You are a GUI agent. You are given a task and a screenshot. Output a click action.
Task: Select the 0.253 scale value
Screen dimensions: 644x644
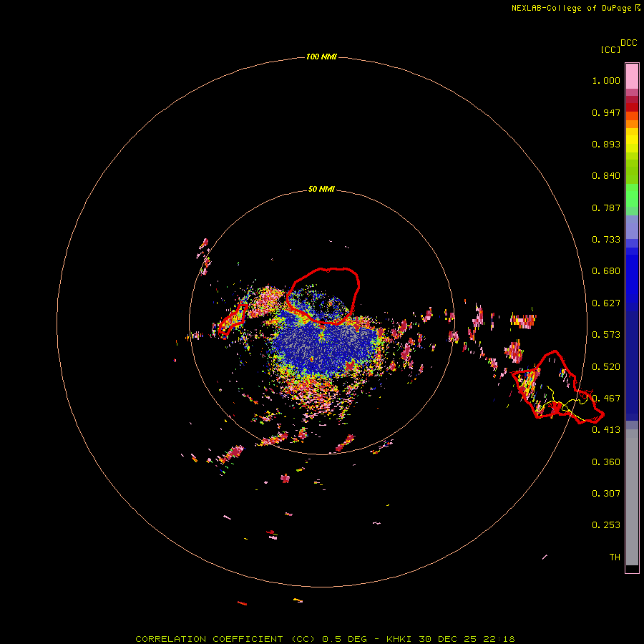[606, 525]
